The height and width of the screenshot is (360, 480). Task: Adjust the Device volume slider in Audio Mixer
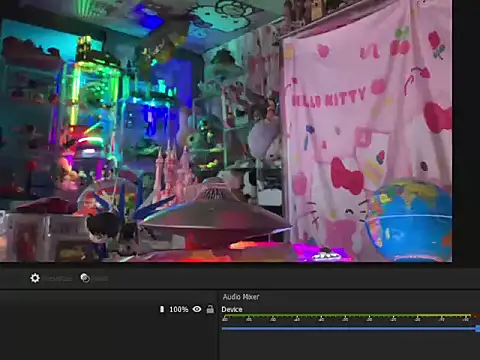(351, 329)
